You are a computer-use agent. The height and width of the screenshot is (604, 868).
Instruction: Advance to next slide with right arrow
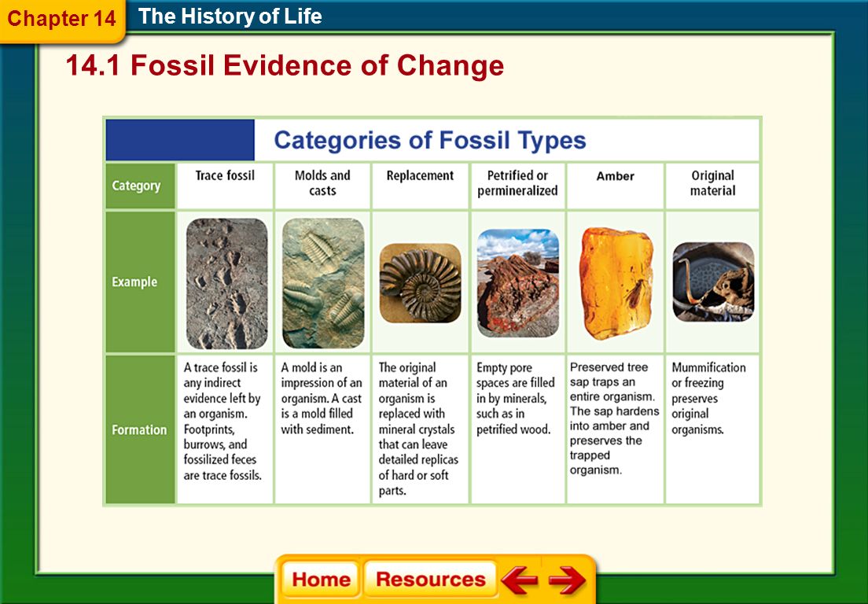(567, 580)
